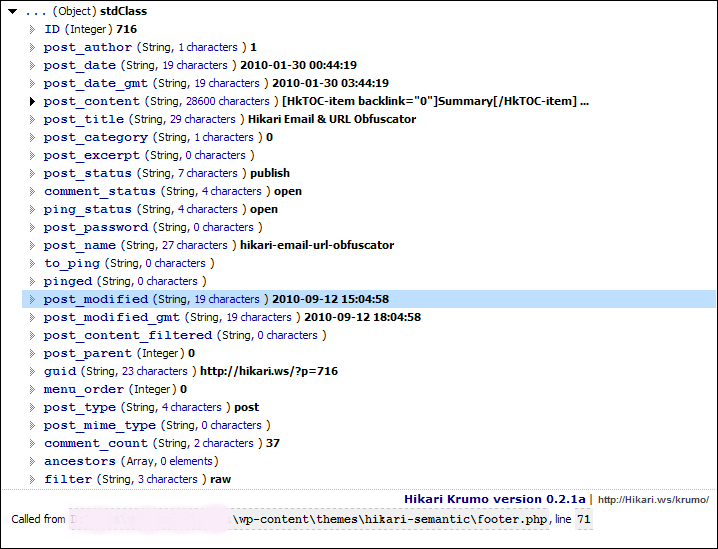The height and width of the screenshot is (549, 718).
Task: Select the filter property name
Action: pyautogui.click(x=68, y=479)
